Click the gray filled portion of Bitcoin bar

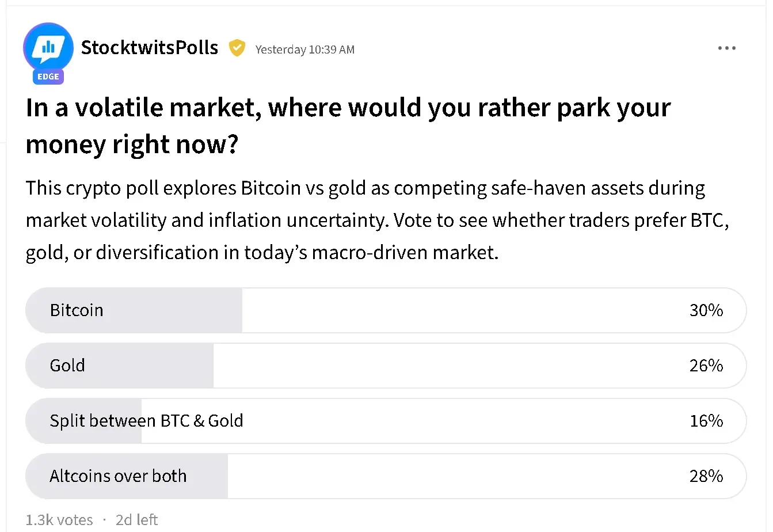click(173, 310)
